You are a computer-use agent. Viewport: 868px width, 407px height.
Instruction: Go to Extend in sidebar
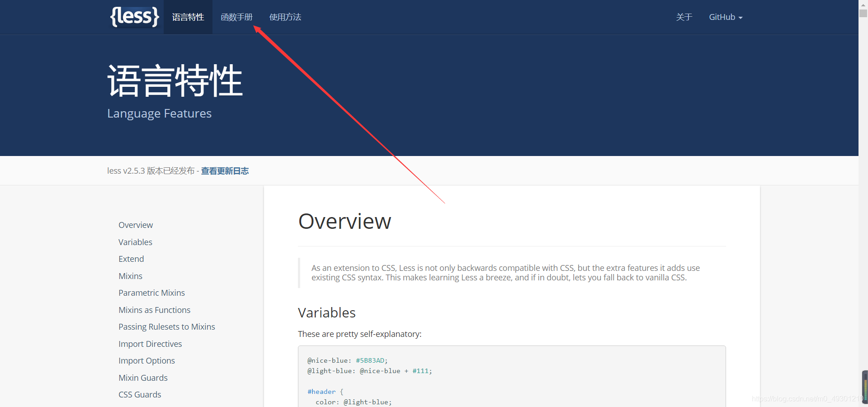131,259
